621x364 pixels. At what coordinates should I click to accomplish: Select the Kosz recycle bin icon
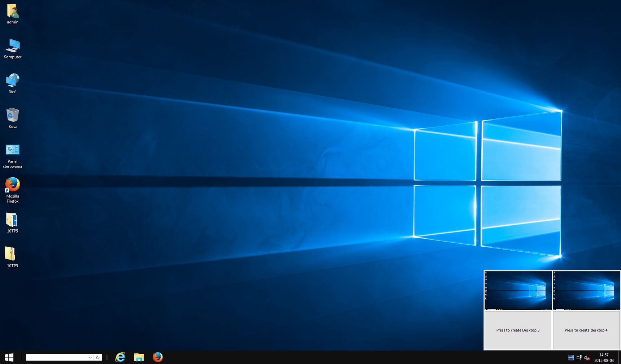(x=13, y=115)
